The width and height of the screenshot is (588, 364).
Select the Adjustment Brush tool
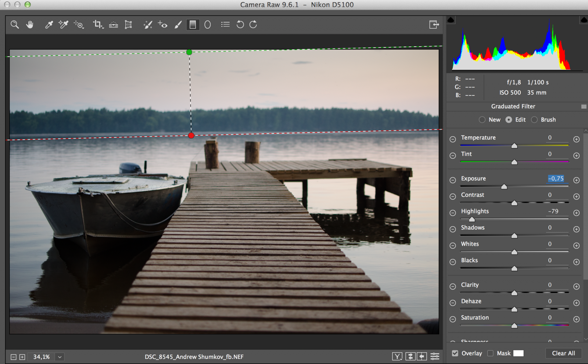tap(178, 25)
